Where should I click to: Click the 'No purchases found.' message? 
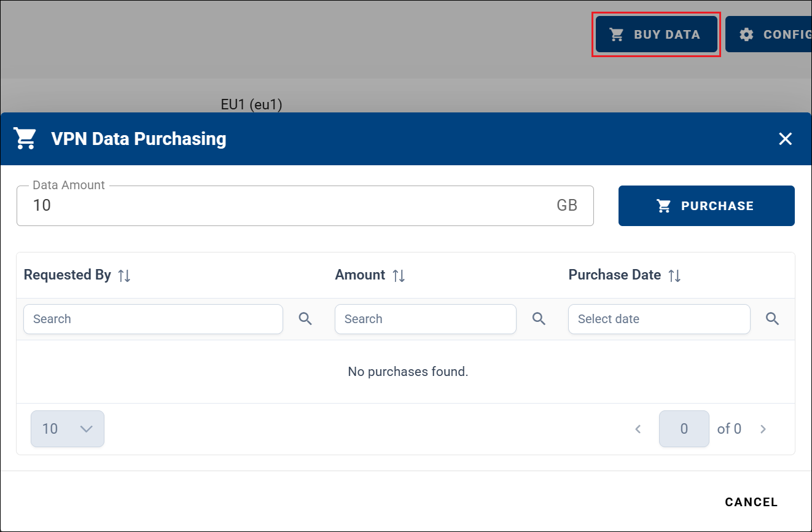(408, 372)
